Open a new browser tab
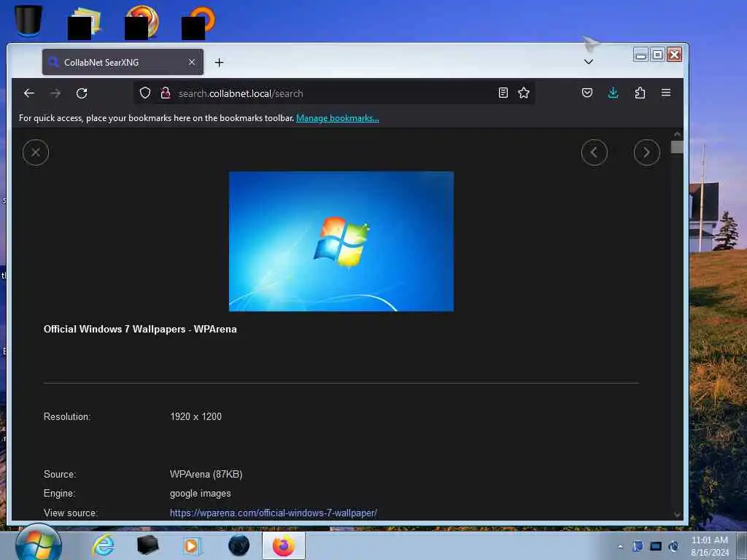 pos(219,63)
